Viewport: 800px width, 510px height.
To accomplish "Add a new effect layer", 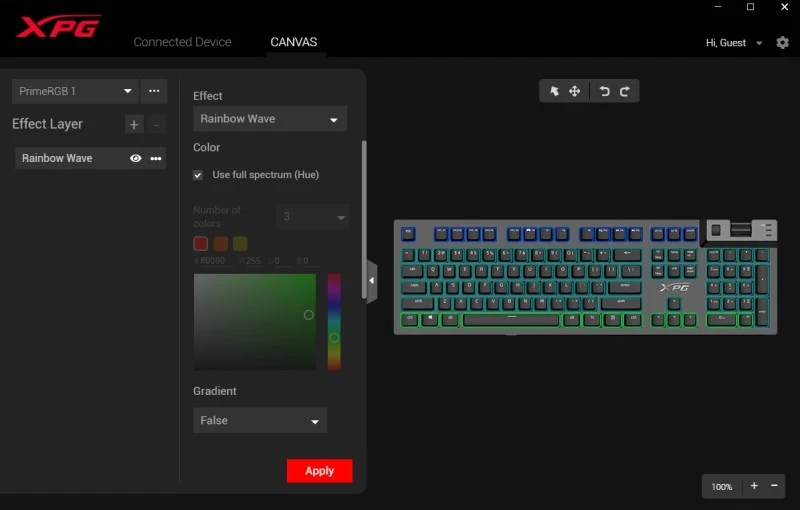I will (135, 125).
